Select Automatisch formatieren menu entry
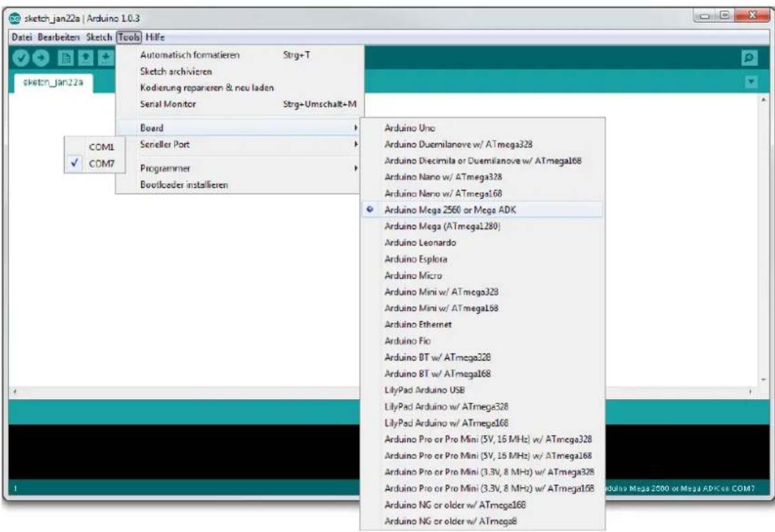This screenshot has height=532, width=775. (240, 55)
